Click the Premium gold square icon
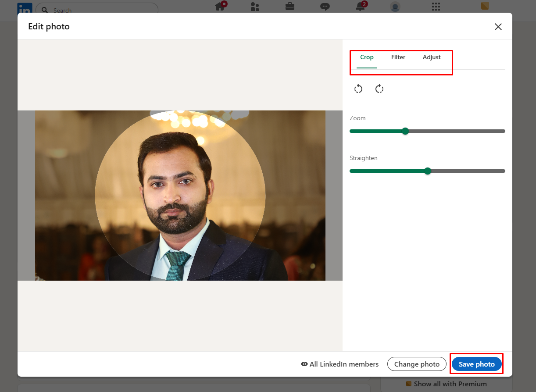 (485, 6)
